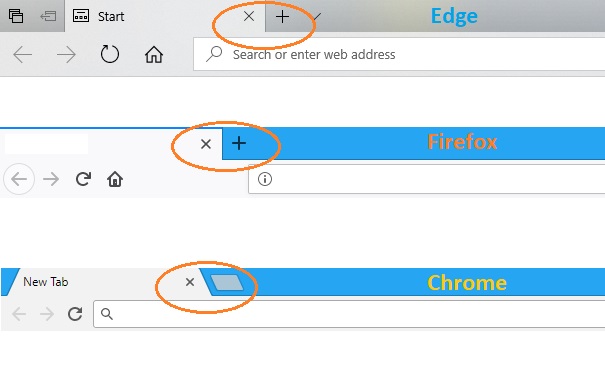Click Firefox's home icon
The image size is (605, 379).
click(x=115, y=179)
